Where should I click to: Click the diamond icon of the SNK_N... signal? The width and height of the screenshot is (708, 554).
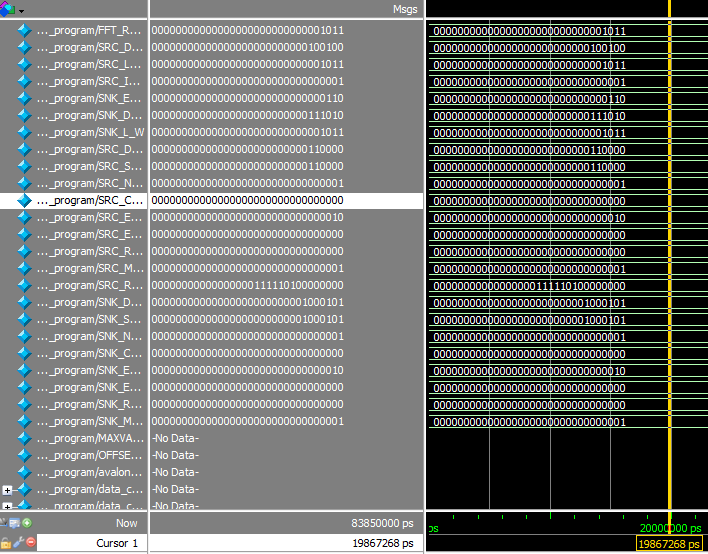tap(24, 336)
